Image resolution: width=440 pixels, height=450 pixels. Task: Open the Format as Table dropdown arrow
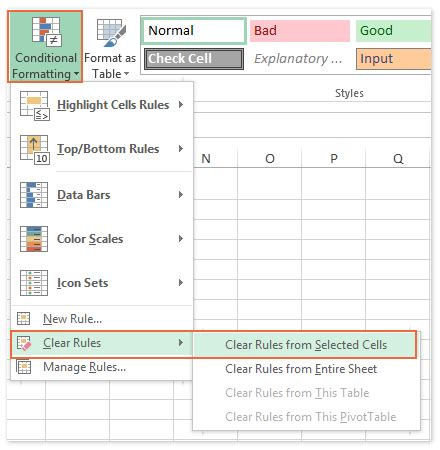126,74
